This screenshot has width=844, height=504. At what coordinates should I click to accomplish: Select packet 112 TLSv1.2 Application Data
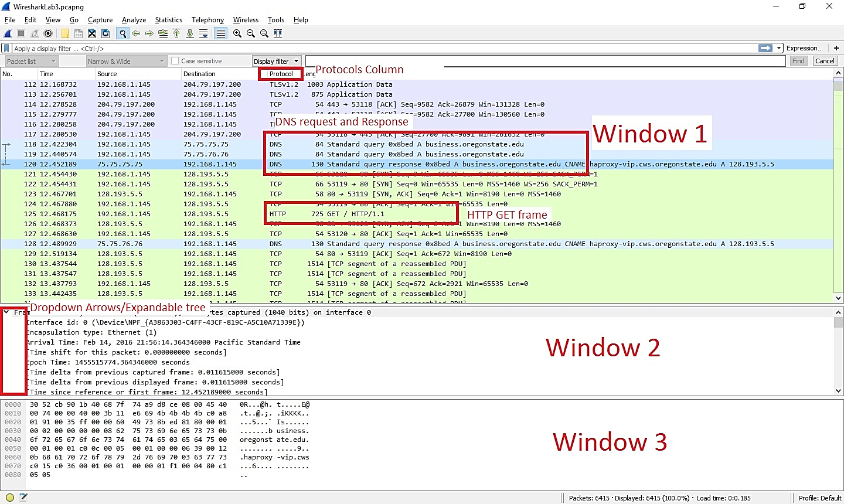[417, 84]
